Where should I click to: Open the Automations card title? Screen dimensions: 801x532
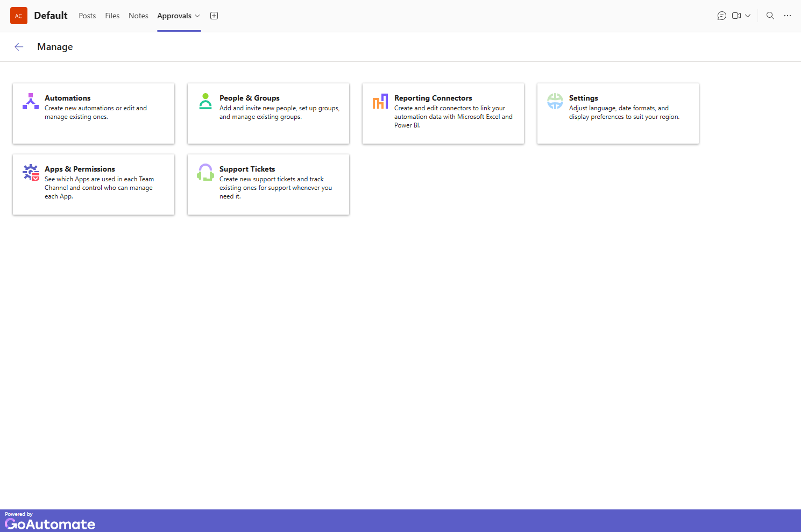click(68, 98)
